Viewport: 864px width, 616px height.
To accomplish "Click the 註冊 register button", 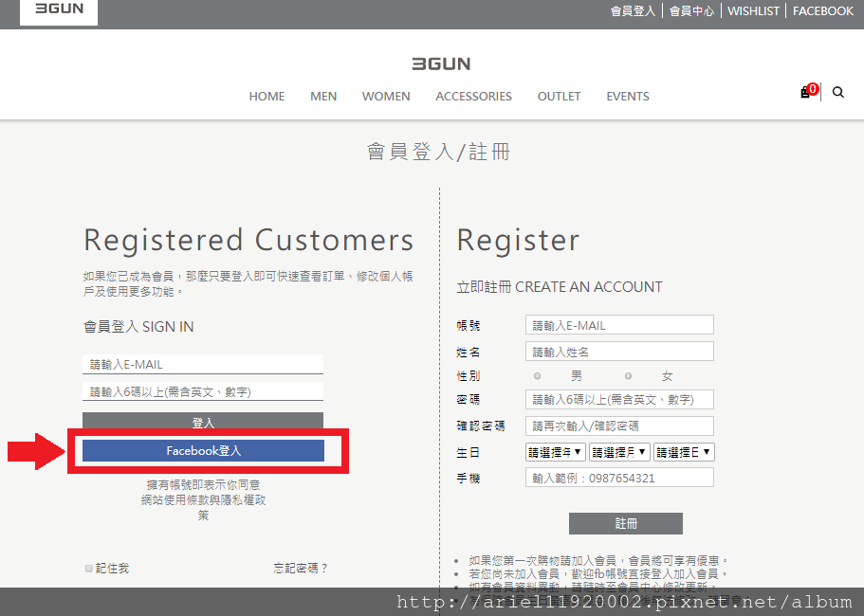I will point(625,523).
